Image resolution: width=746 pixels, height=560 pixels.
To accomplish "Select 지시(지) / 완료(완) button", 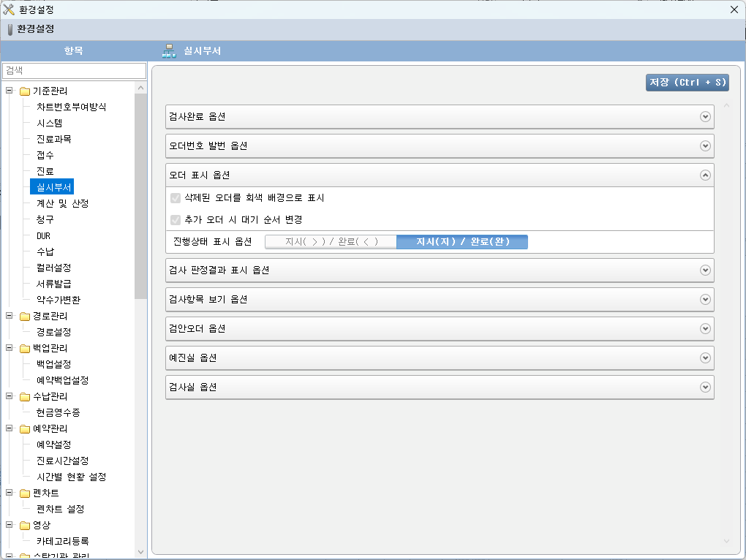I will [461, 242].
